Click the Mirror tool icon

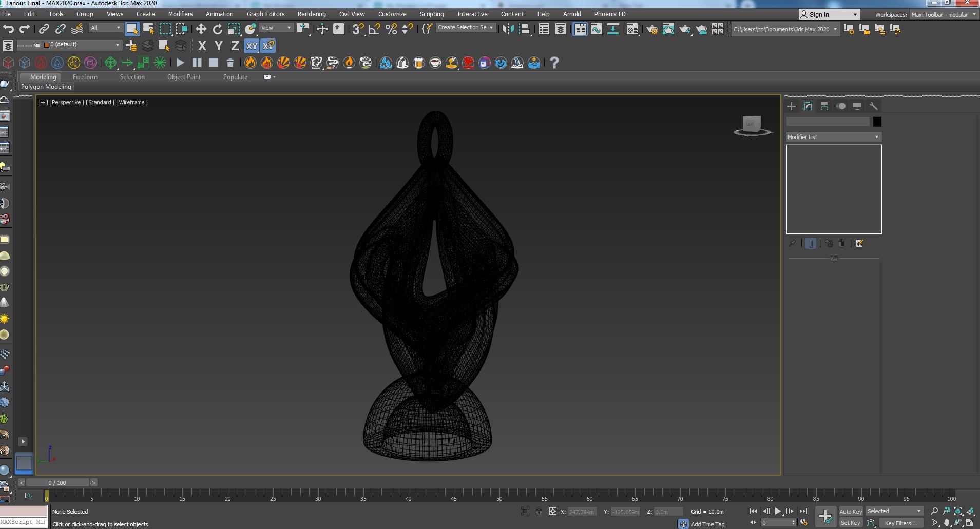[x=508, y=29]
